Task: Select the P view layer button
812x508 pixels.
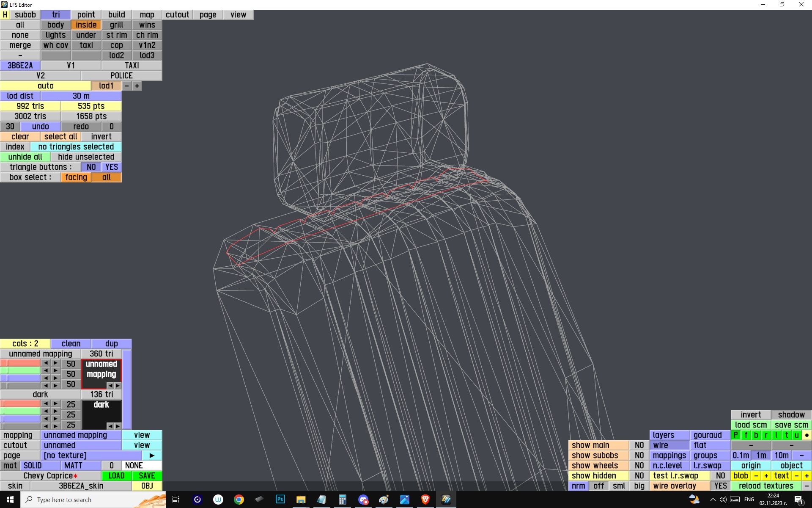Action: pyautogui.click(x=735, y=435)
